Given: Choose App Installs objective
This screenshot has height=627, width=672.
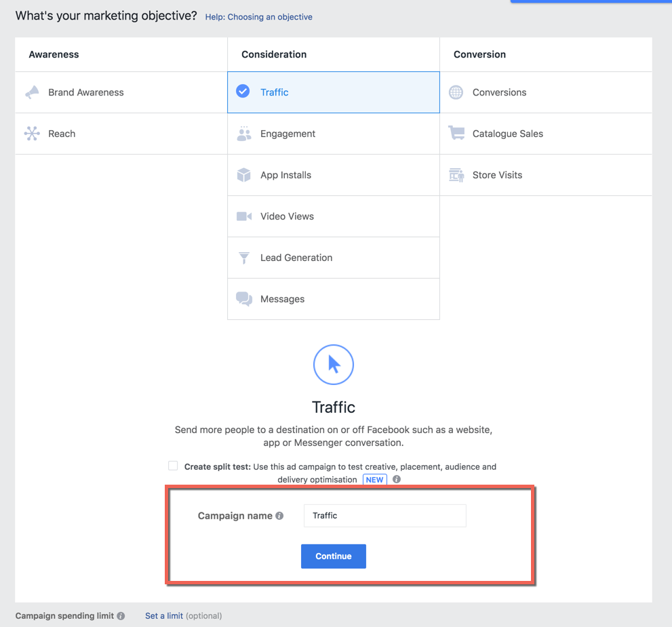Looking at the screenshot, I should pyautogui.click(x=334, y=175).
